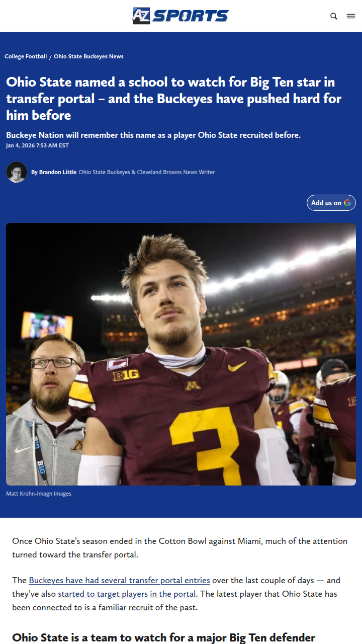The height and width of the screenshot is (644, 362).
Task: Go to College Football breadcrumb
Action: coord(26,56)
